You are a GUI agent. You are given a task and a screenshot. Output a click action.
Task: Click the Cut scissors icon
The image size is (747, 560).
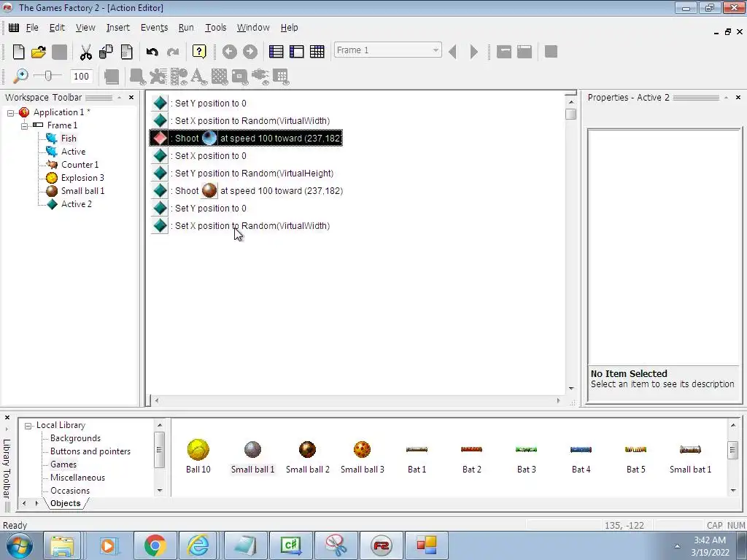click(86, 52)
